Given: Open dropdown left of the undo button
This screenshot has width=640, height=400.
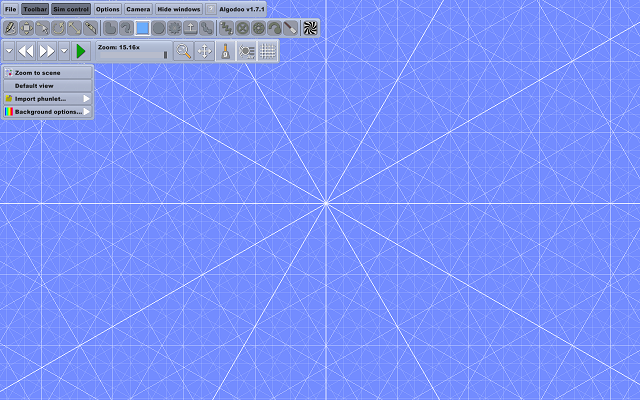Looking at the screenshot, I should [8, 50].
